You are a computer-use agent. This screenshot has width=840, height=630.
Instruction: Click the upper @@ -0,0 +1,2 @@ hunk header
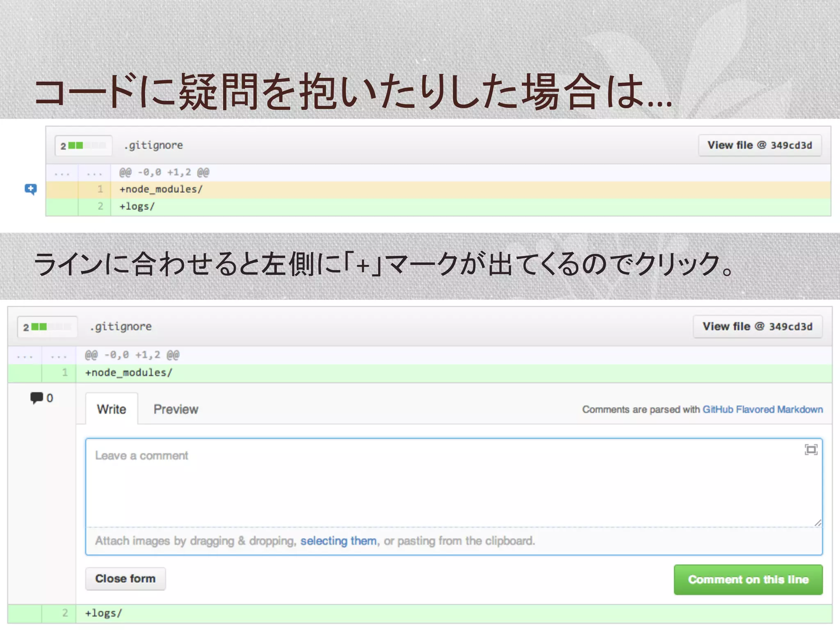(x=164, y=172)
